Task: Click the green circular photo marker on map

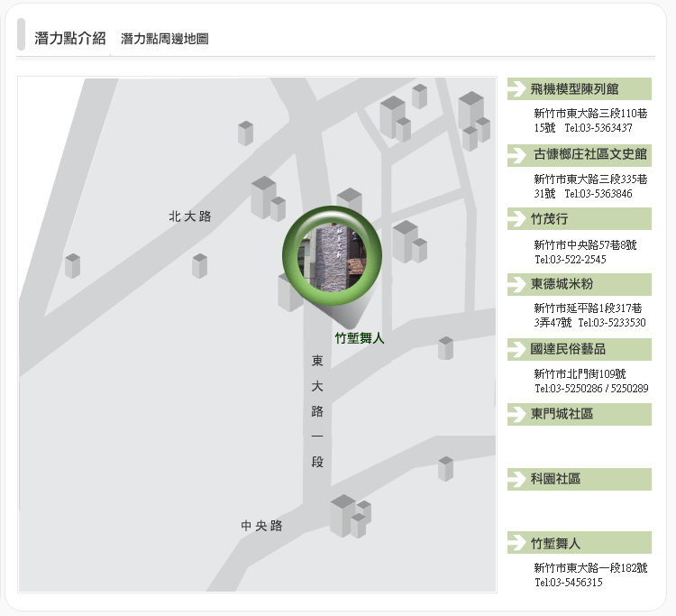Action: (332, 256)
